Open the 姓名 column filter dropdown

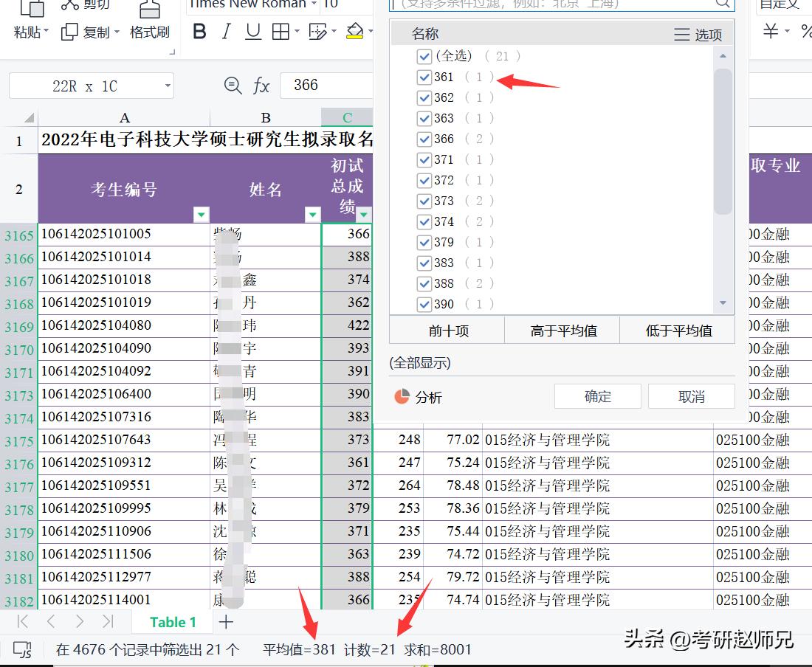(313, 215)
